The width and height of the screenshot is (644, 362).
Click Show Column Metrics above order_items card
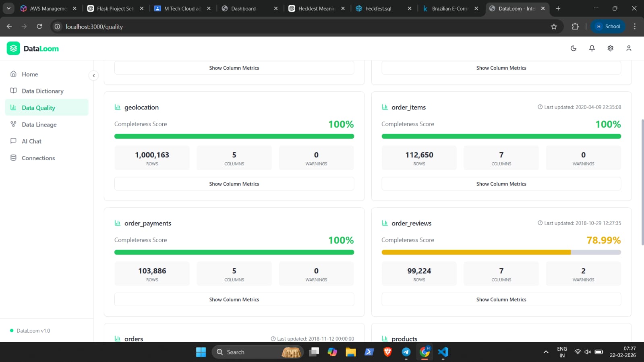click(501, 68)
